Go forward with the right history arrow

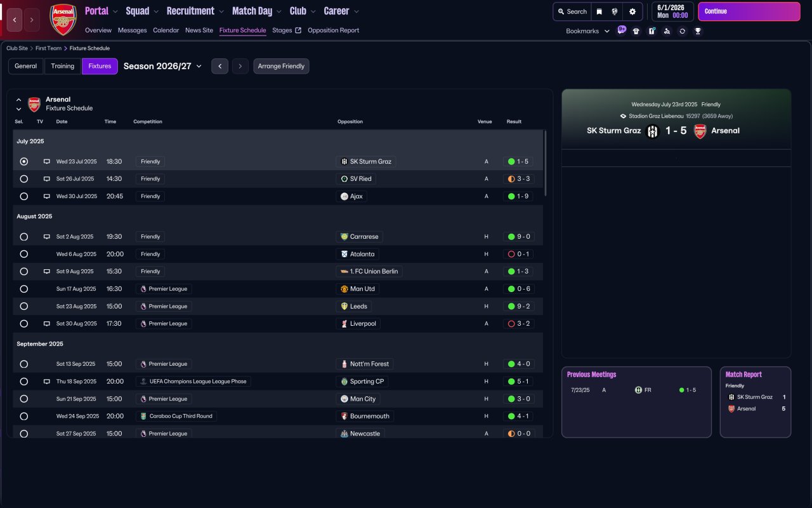click(32, 20)
